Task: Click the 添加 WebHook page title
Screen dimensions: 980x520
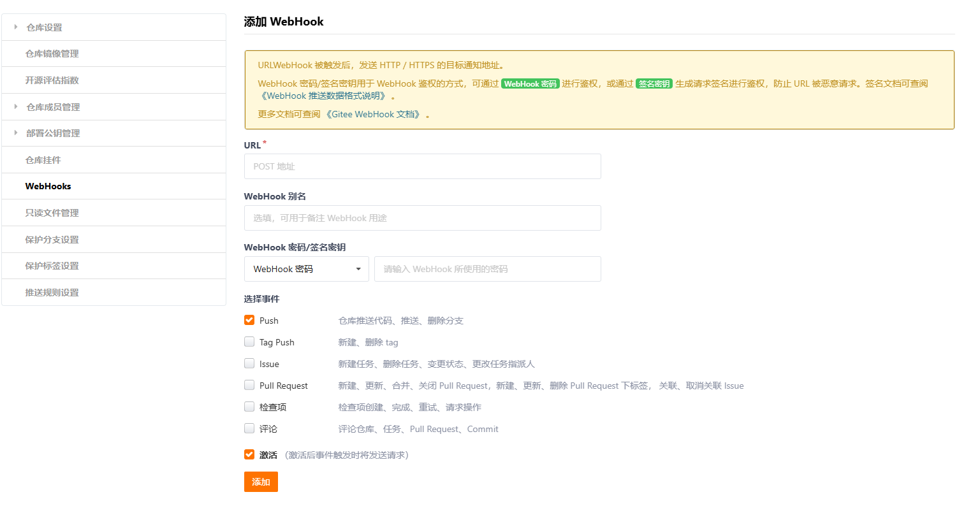Action: (x=284, y=22)
